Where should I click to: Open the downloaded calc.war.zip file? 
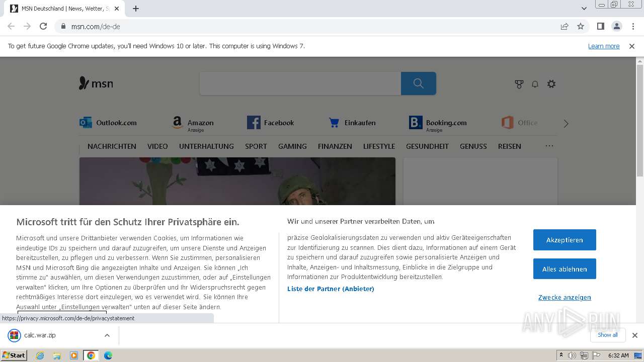click(40, 335)
